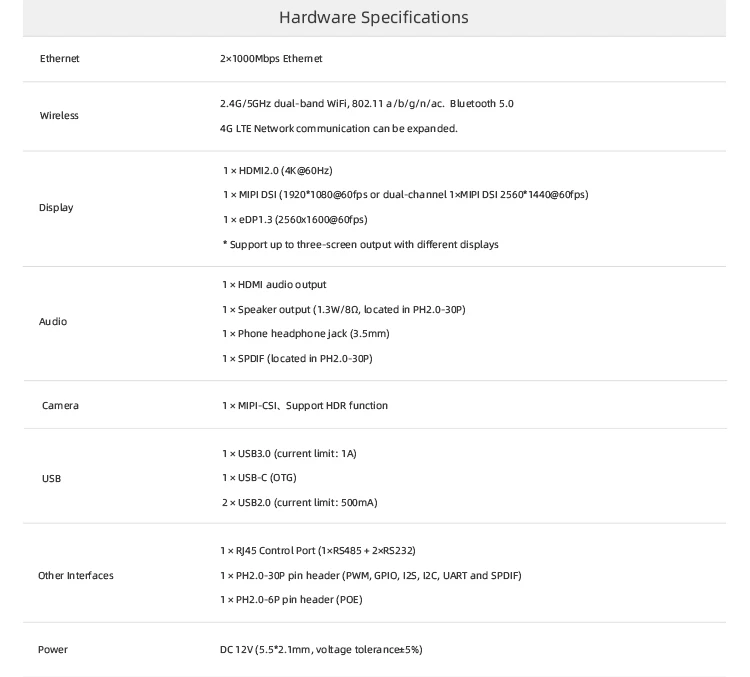Click the dual-band WiFi Bluetooth 5.0 line
Image resolution: width=750 pixels, height=677 pixels.
[x=366, y=104]
